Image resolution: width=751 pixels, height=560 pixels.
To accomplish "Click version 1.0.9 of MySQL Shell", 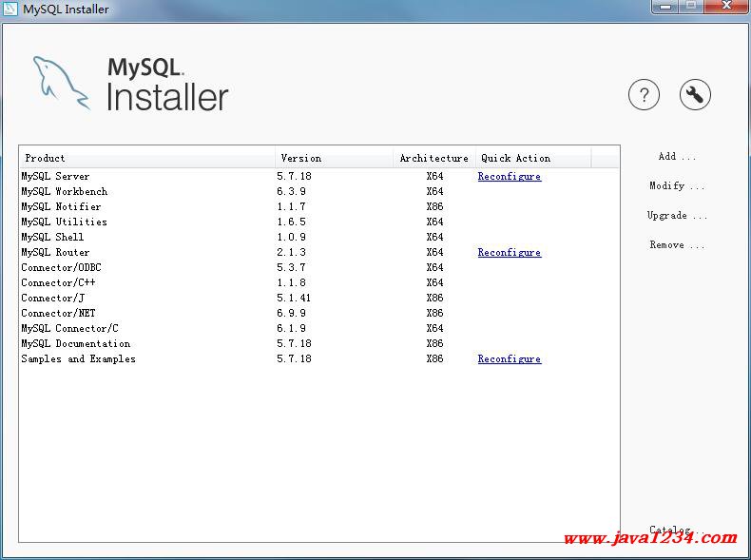I will pos(291,237).
